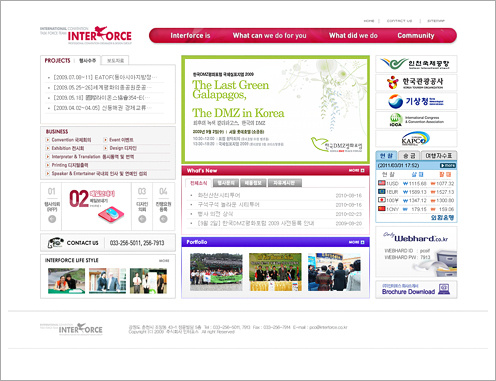Click The DMZ in Korea banner
496x381 pixels.
pyautogui.click(x=275, y=110)
